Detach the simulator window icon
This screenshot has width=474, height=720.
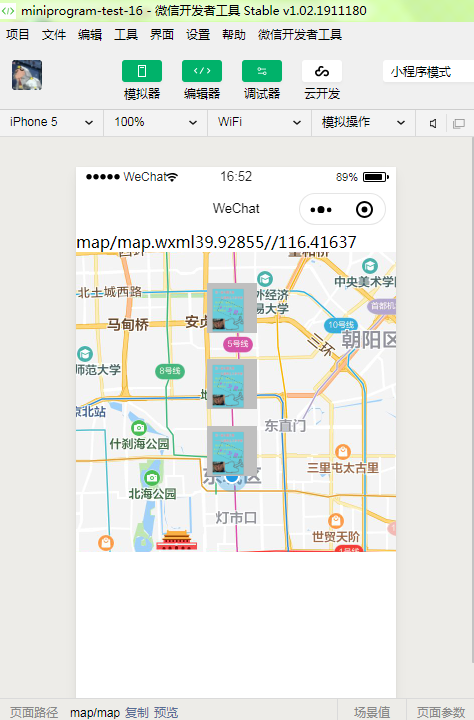459,123
